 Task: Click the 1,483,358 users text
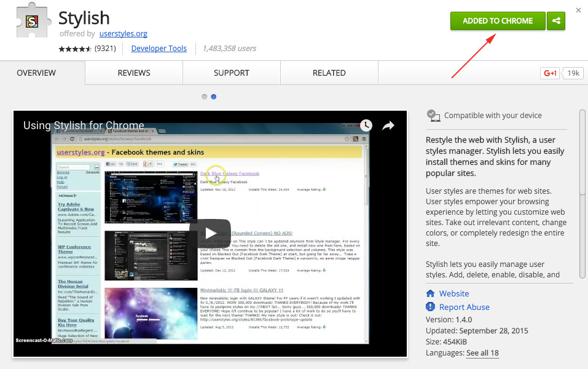point(230,49)
